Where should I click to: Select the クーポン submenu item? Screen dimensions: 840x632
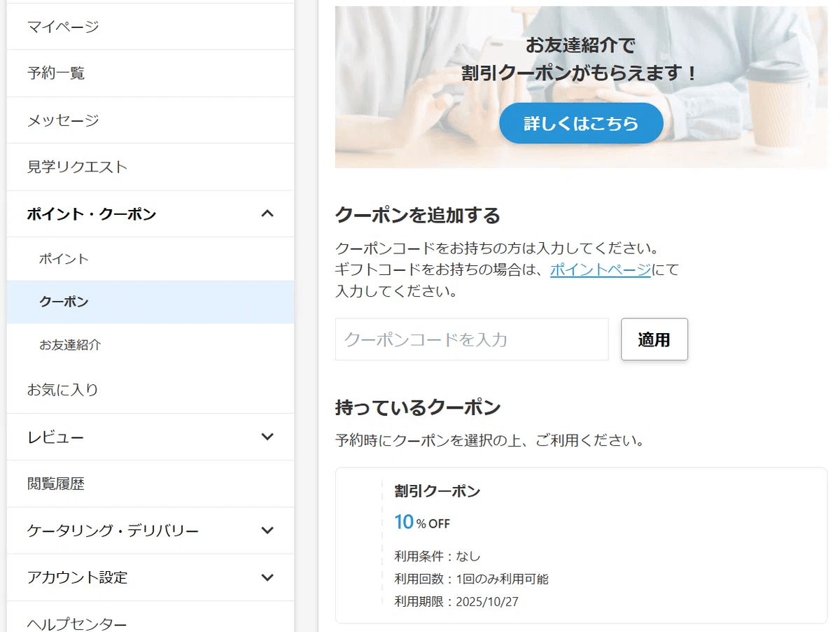pyautogui.click(x=64, y=302)
